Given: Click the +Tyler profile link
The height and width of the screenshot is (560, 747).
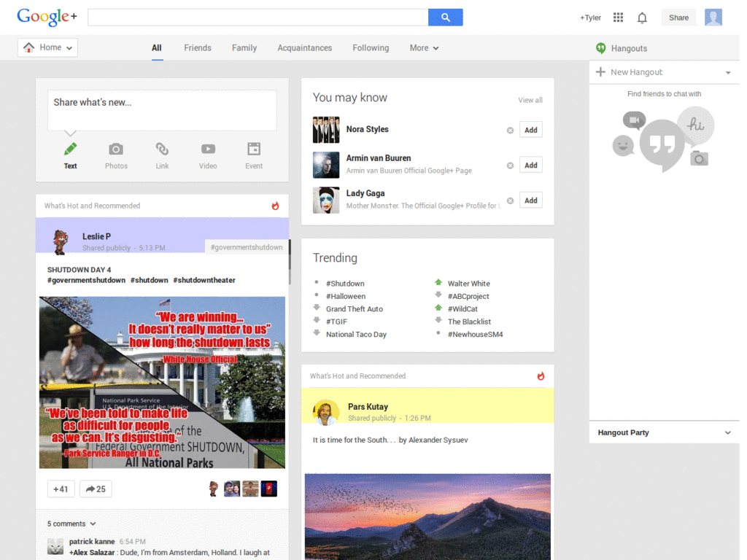Looking at the screenshot, I should pos(590,17).
